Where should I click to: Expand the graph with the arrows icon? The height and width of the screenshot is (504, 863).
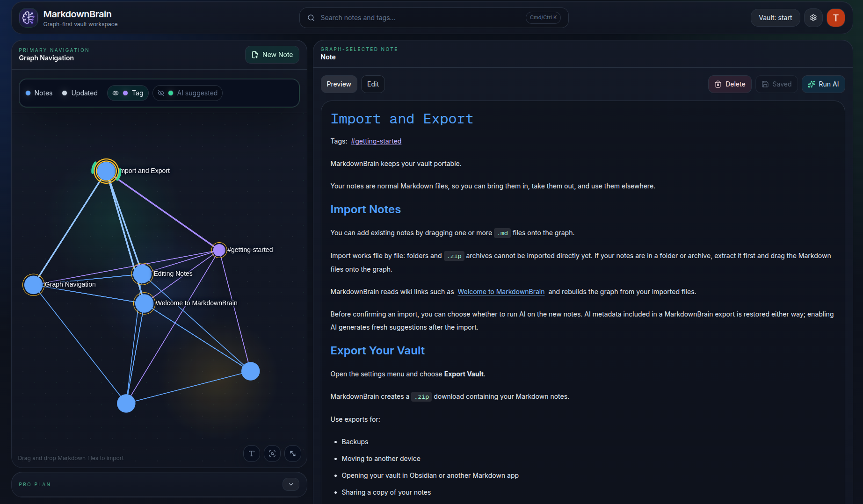click(293, 454)
